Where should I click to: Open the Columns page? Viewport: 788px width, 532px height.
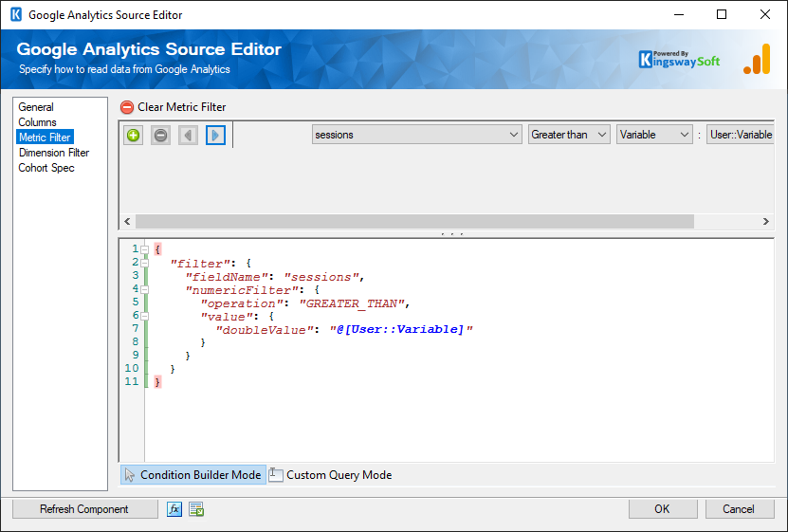(x=37, y=122)
